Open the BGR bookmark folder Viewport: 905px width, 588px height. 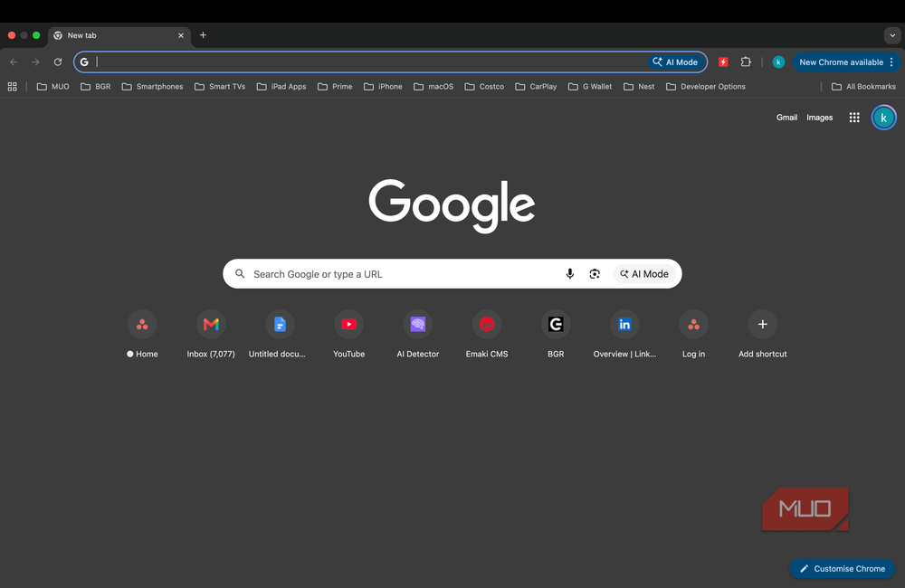coord(96,87)
